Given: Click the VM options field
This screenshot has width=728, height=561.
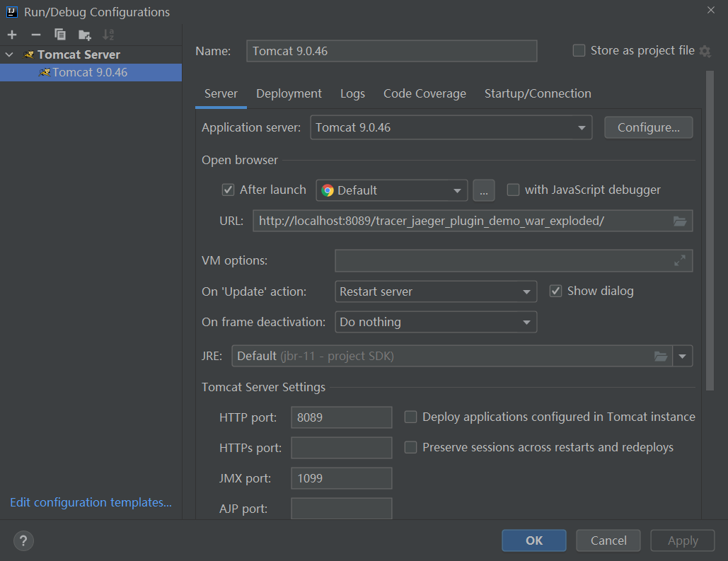Looking at the screenshot, I should pyautogui.click(x=514, y=260).
